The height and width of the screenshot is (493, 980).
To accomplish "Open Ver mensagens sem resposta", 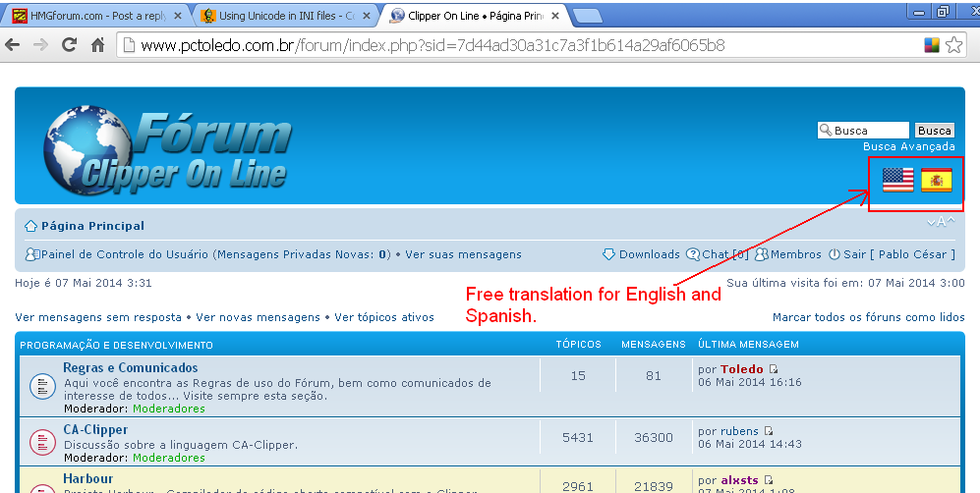I will tap(98, 317).
